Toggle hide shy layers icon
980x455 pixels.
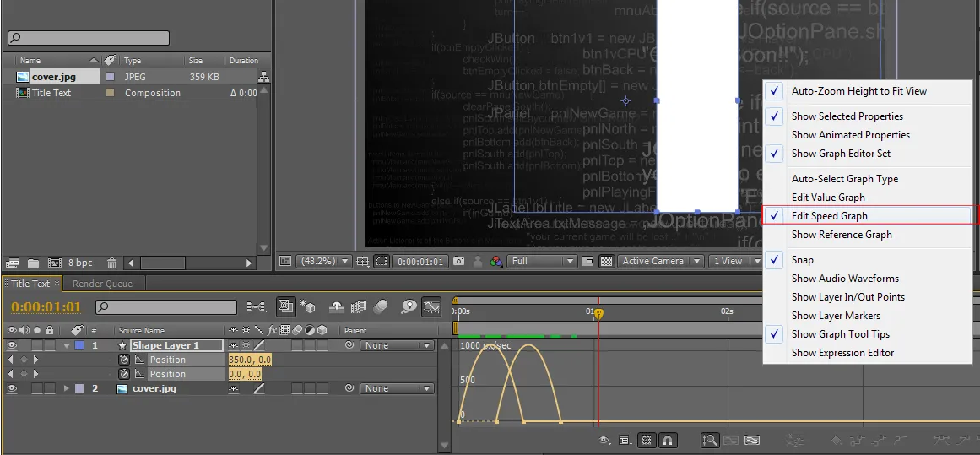(337, 306)
